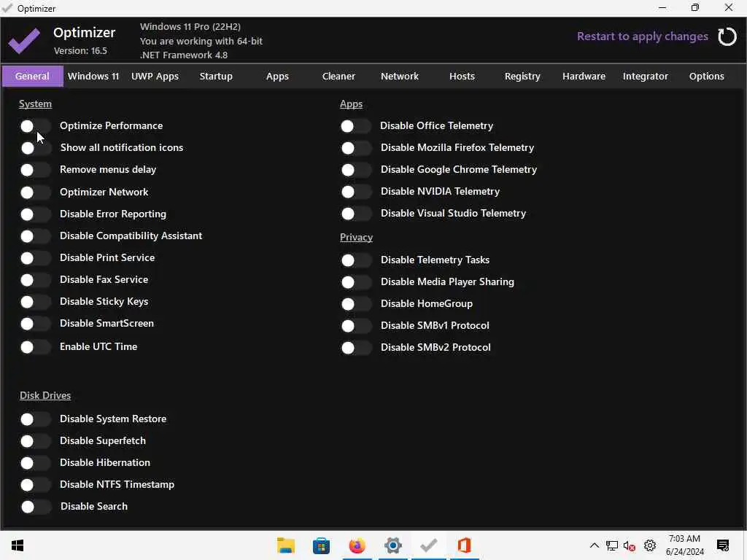
Task: Switch to the Cleaner tab
Action: point(338,76)
